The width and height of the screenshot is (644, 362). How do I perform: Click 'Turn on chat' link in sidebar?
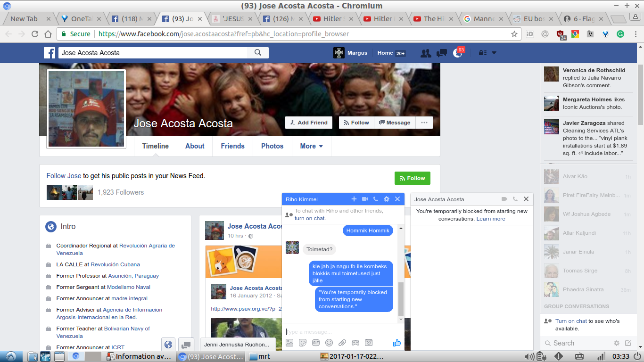(571, 321)
